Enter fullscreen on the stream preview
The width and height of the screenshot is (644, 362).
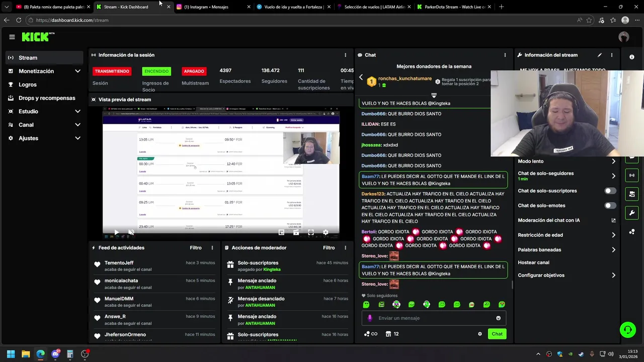[311, 232]
